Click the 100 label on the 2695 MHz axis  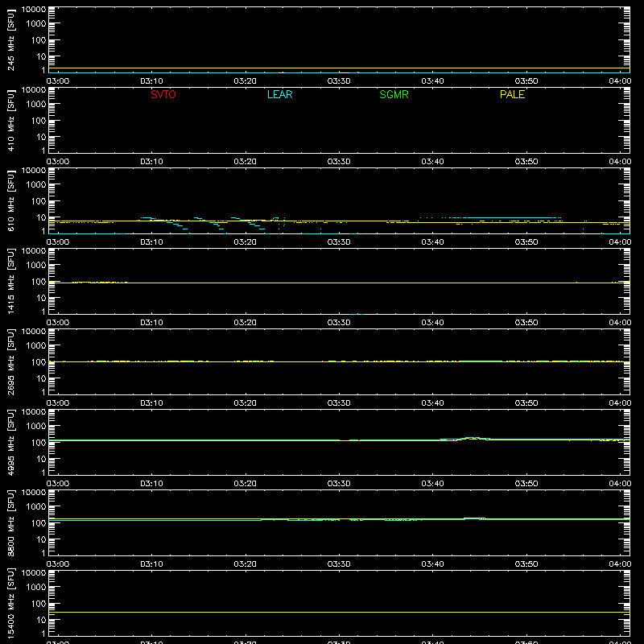click(x=39, y=362)
